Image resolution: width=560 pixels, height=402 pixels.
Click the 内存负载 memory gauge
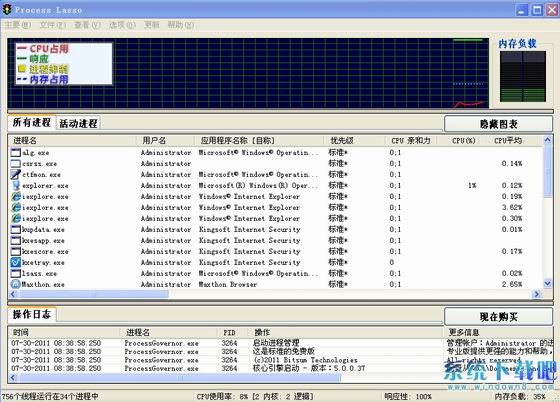coord(523,76)
